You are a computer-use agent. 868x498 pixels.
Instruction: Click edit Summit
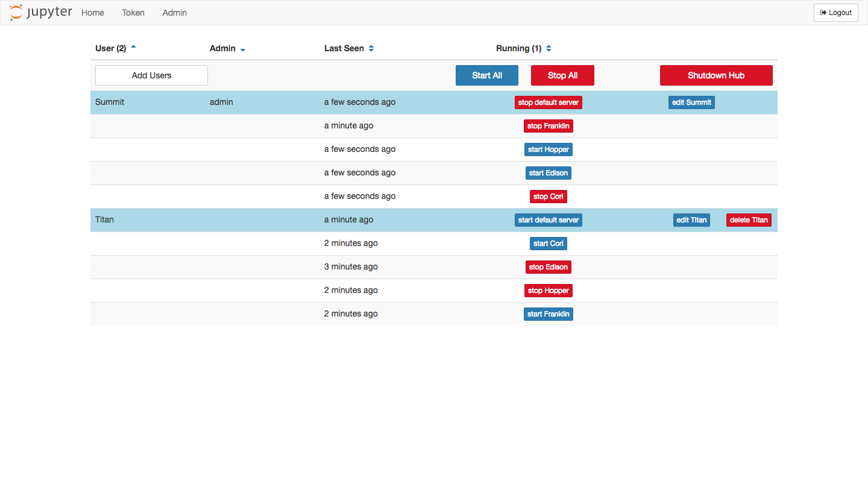691,102
